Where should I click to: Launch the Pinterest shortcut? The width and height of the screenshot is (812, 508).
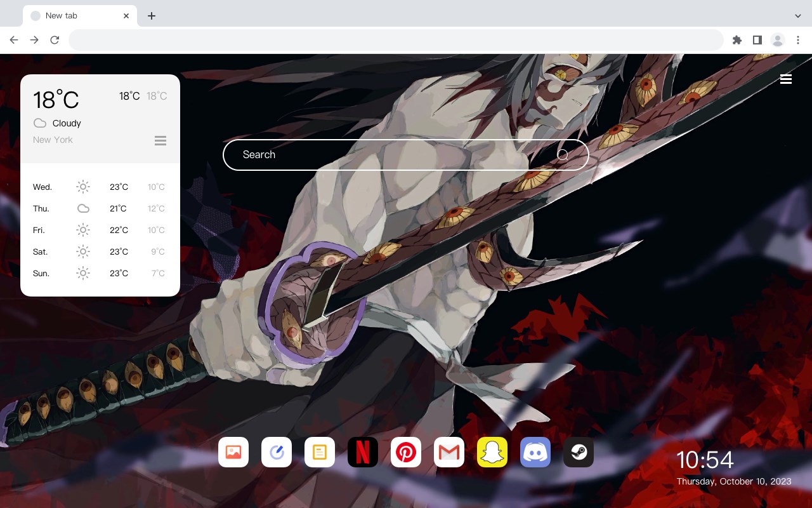[406, 452]
